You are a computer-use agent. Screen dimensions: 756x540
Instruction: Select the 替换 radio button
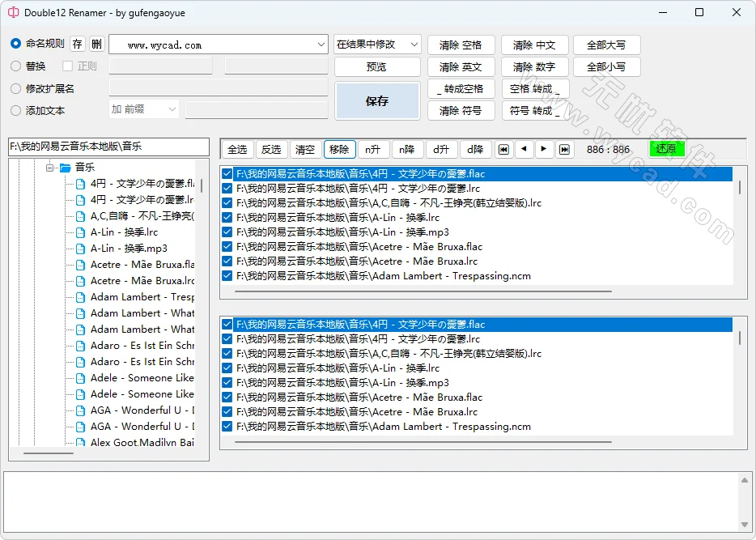pos(15,66)
